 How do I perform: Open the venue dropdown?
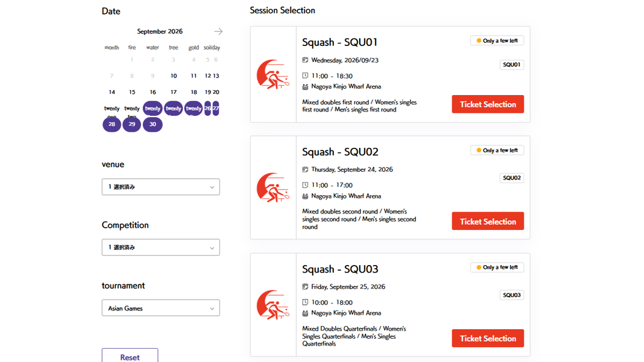[160, 187]
